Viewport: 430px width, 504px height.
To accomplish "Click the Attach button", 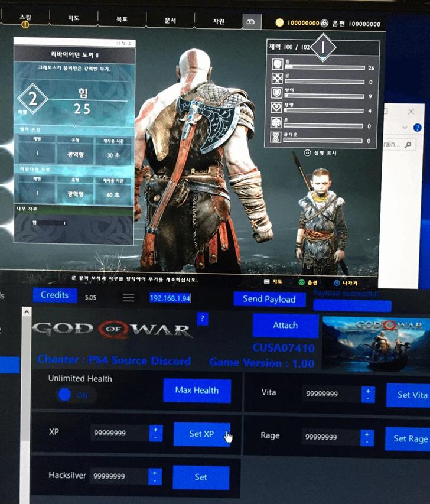I will [285, 326].
